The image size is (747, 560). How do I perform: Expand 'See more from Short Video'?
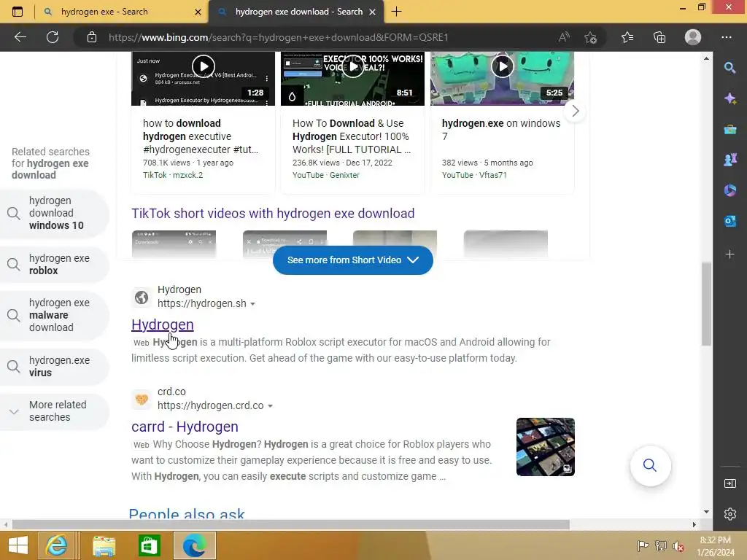click(x=353, y=260)
